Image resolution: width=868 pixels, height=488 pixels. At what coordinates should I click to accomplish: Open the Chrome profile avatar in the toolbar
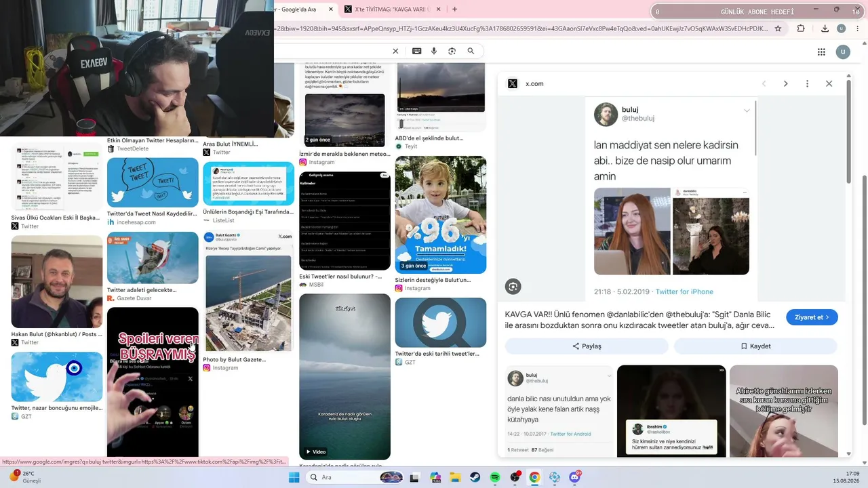[x=842, y=28]
